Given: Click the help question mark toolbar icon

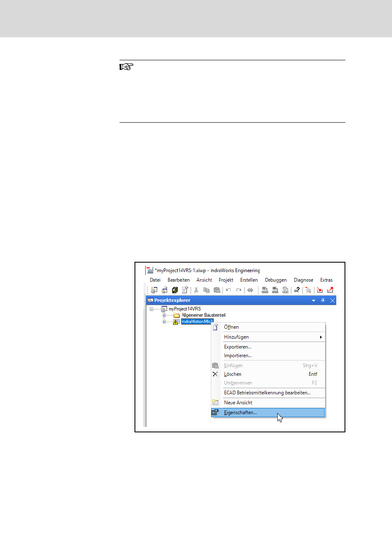Looking at the screenshot, I should [297, 290].
